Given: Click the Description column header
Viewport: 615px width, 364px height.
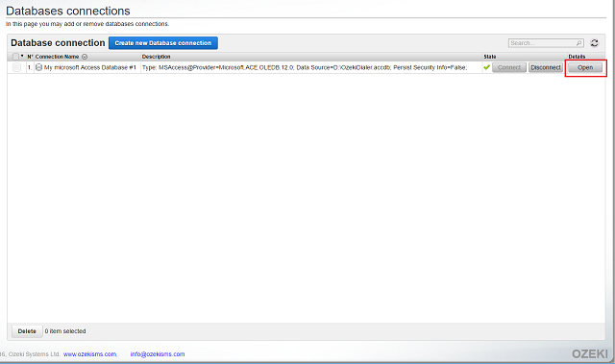Looking at the screenshot, I should 156,57.
